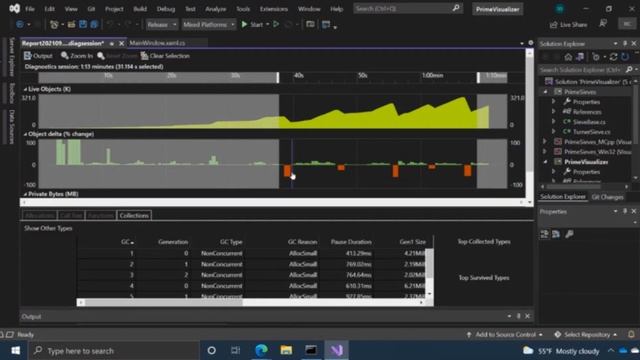
Task: Pin the Solution Explorer panel
Action: 625,43
